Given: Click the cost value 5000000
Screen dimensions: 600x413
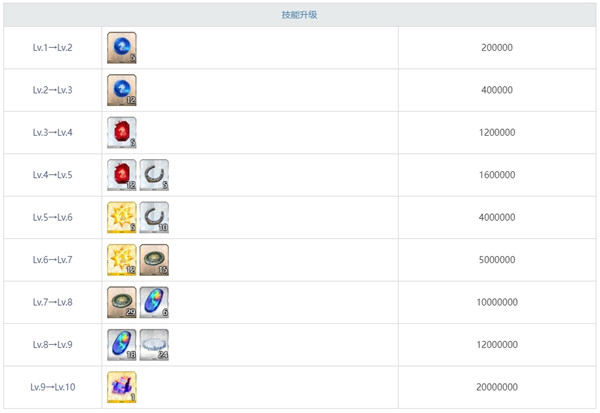Looking at the screenshot, I should click(497, 260).
